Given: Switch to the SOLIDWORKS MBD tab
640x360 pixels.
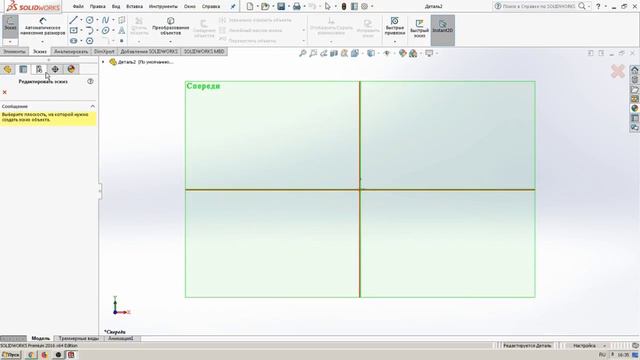Looking at the screenshot, I should click(204, 52).
